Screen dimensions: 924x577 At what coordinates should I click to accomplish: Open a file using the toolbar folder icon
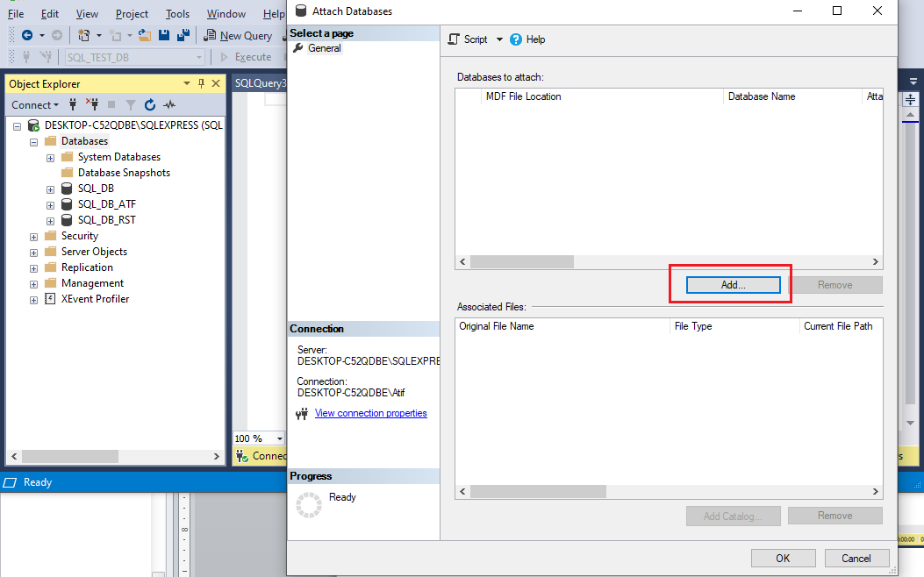(143, 35)
